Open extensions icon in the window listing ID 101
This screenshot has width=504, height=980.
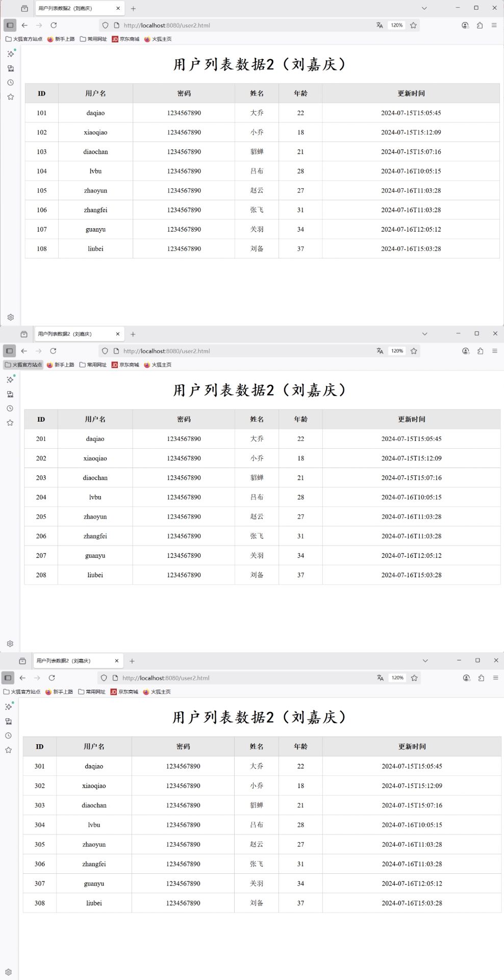(x=480, y=25)
